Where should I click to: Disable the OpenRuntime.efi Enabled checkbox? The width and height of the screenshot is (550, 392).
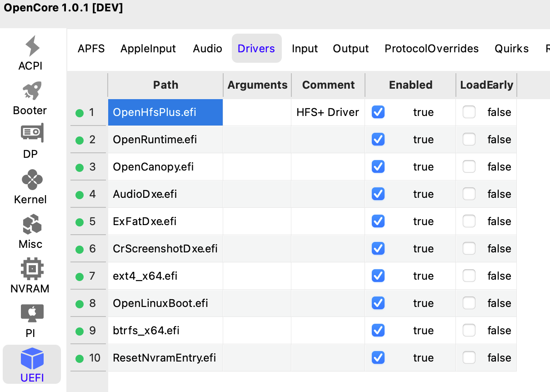pyautogui.click(x=378, y=140)
